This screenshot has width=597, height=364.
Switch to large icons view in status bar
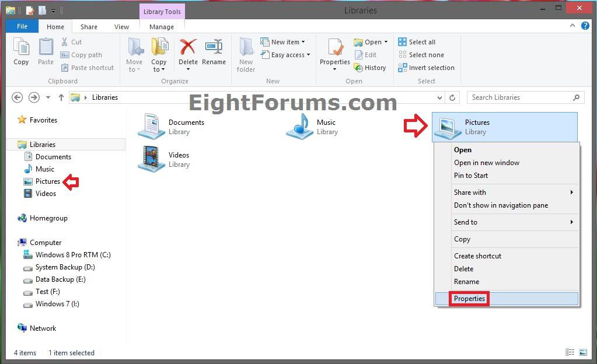coord(582,352)
